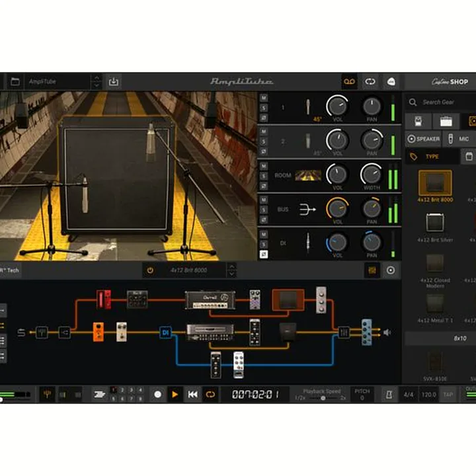
Task: Mute the DI channel
Action: (x=264, y=234)
